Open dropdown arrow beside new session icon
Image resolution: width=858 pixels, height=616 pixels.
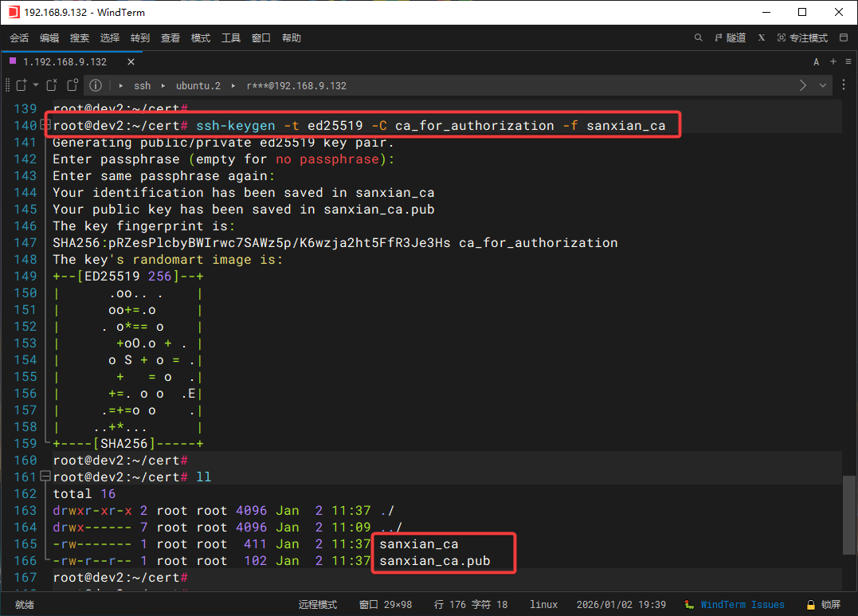(x=36, y=85)
